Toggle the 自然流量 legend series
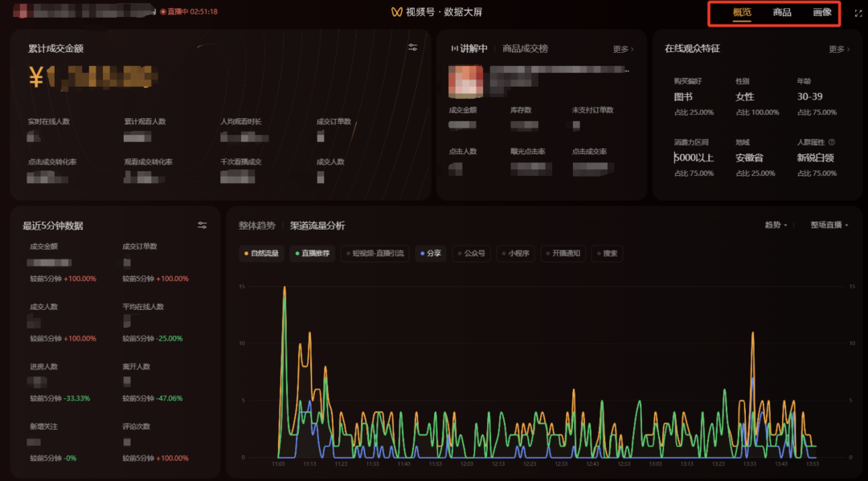 [261, 253]
